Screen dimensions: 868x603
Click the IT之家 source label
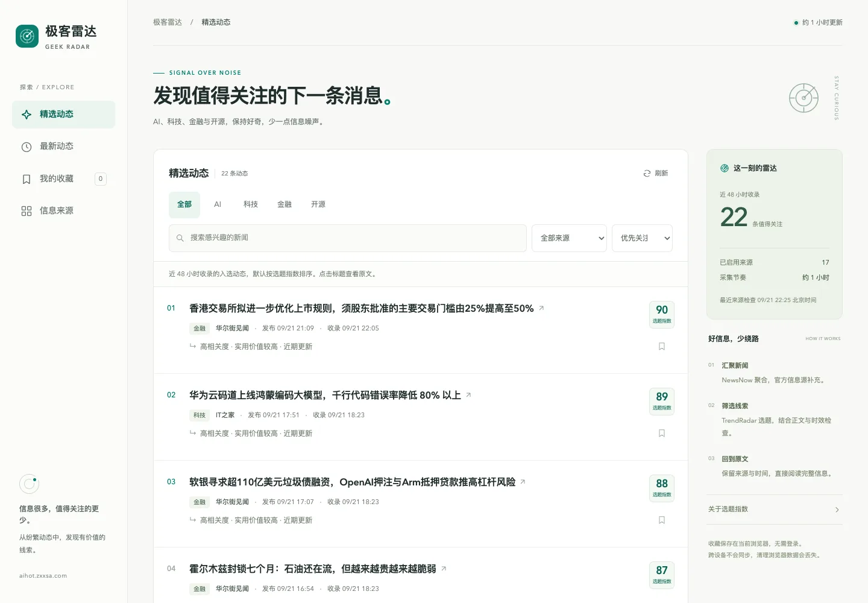(225, 415)
